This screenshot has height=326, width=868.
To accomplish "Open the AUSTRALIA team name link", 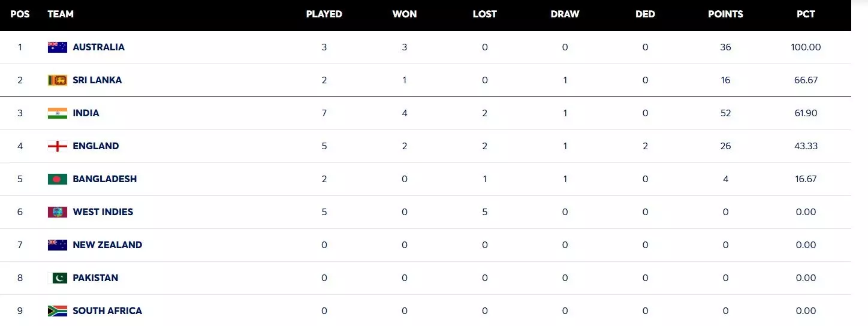I will coord(98,47).
